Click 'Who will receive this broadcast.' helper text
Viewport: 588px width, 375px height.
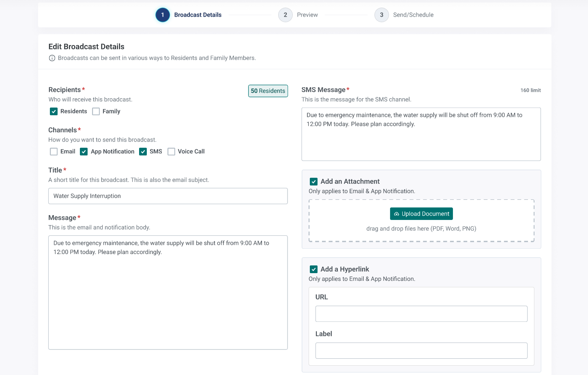pos(90,99)
